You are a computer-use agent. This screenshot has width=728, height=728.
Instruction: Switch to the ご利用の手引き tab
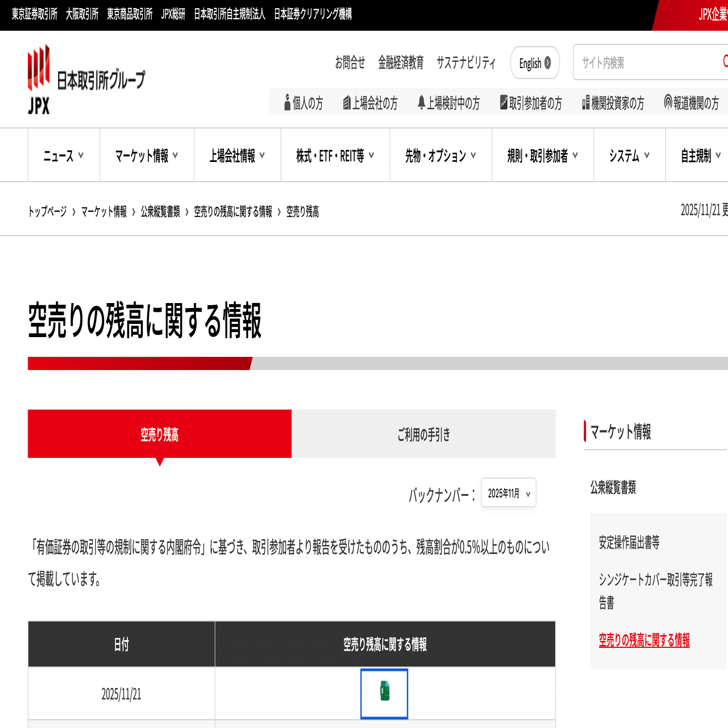pyautogui.click(x=423, y=434)
